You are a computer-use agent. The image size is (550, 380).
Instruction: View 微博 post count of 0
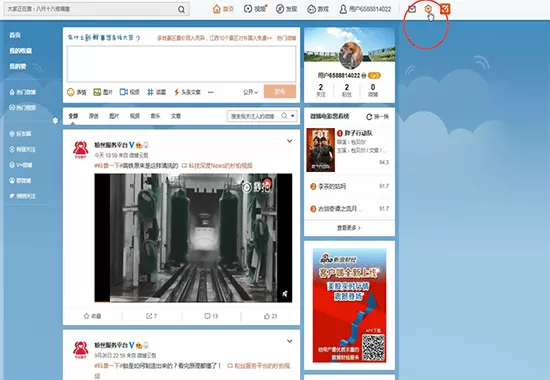tap(373, 91)
